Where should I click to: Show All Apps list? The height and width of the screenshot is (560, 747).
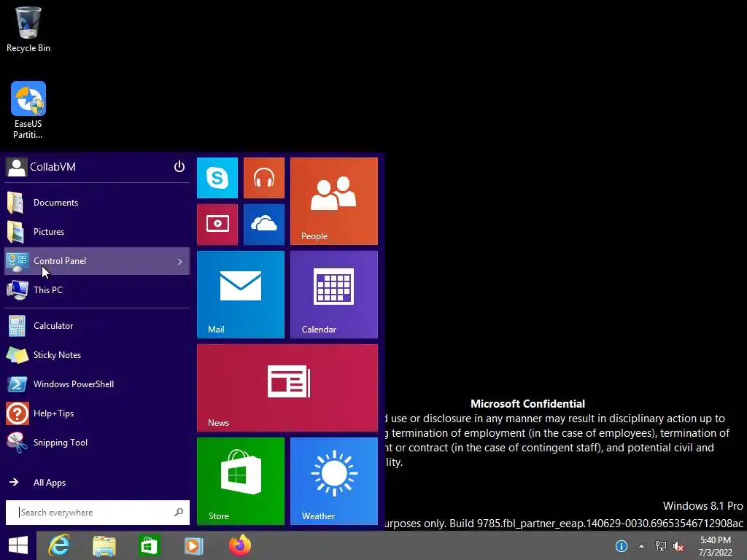pyautogui.click(x=97, y=483)
